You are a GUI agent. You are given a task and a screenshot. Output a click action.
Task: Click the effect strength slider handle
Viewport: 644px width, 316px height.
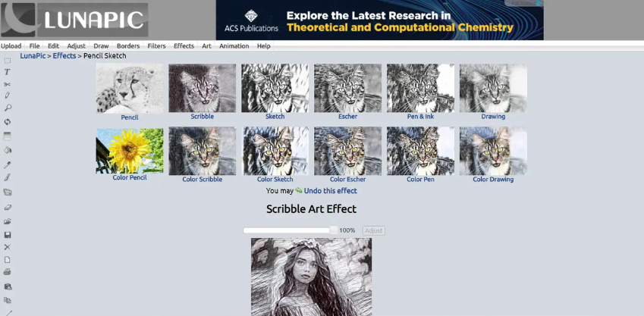[334, 230]
